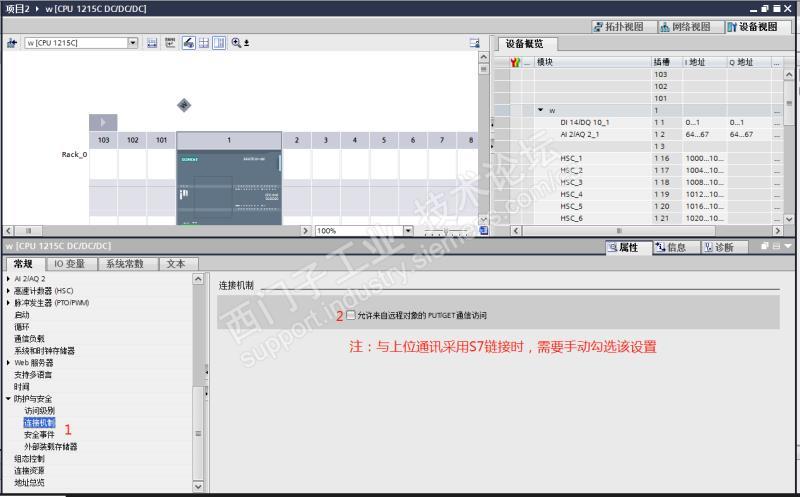Click the zoom magnifier icon in device toolbar
This screenshot has width=800, height=497.
pos(236,43)
